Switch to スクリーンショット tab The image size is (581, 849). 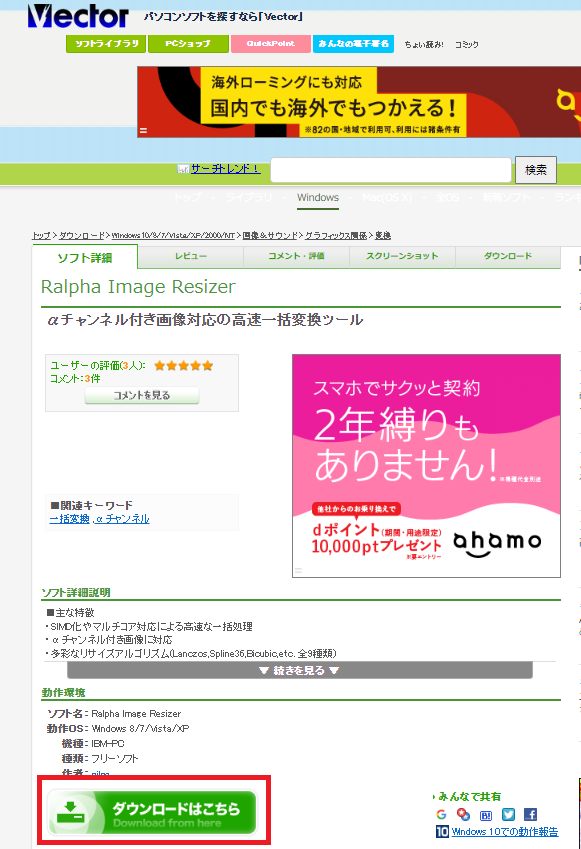(x=402, y=256)
